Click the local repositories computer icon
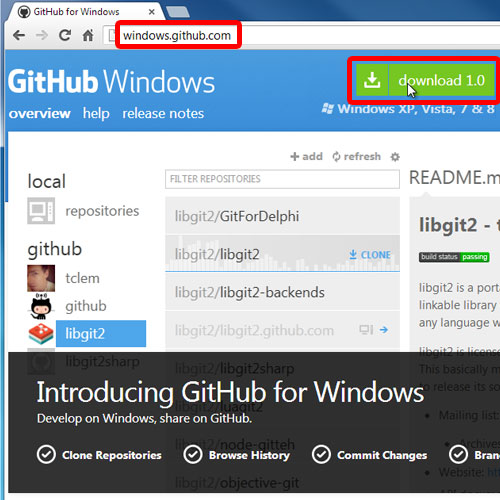This screenshot has width=500, height=500. 41,211
